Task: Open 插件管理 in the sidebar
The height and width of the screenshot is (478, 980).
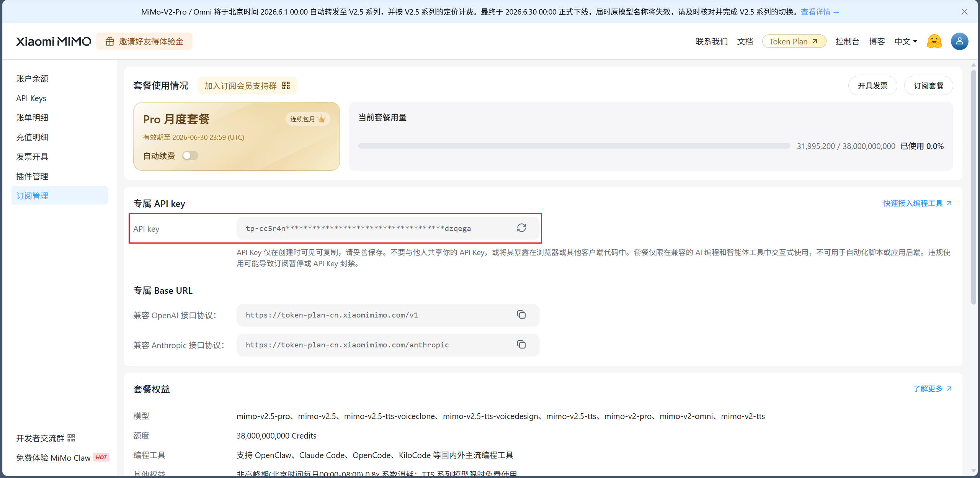Action: pyautogui.click(x=60, y=176)
